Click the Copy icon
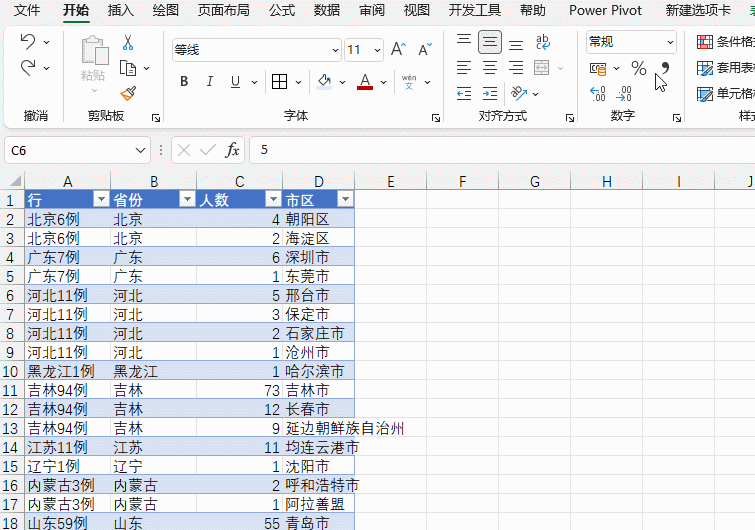This screenshot has height=530, width=755. coord(128,68)
